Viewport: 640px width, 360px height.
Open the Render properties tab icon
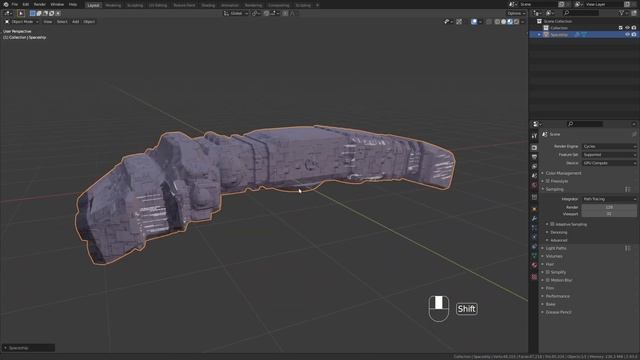pos(534,147)
